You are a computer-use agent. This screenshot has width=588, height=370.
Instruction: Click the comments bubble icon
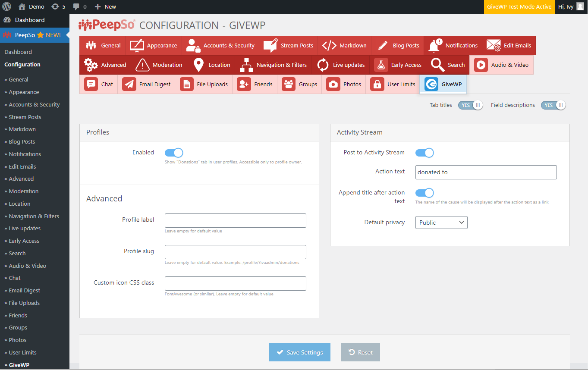tap(76, 6)
